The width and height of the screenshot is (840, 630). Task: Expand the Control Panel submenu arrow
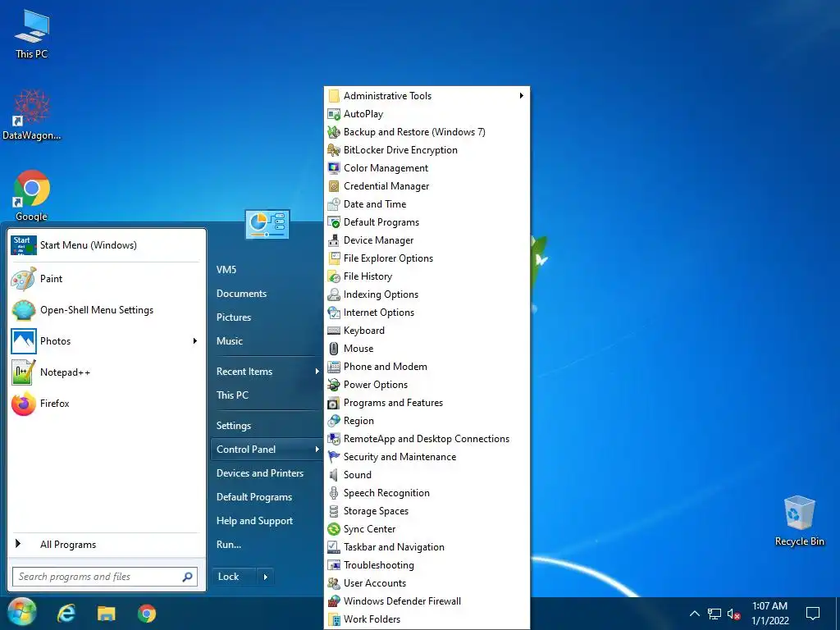pos(317,450)
